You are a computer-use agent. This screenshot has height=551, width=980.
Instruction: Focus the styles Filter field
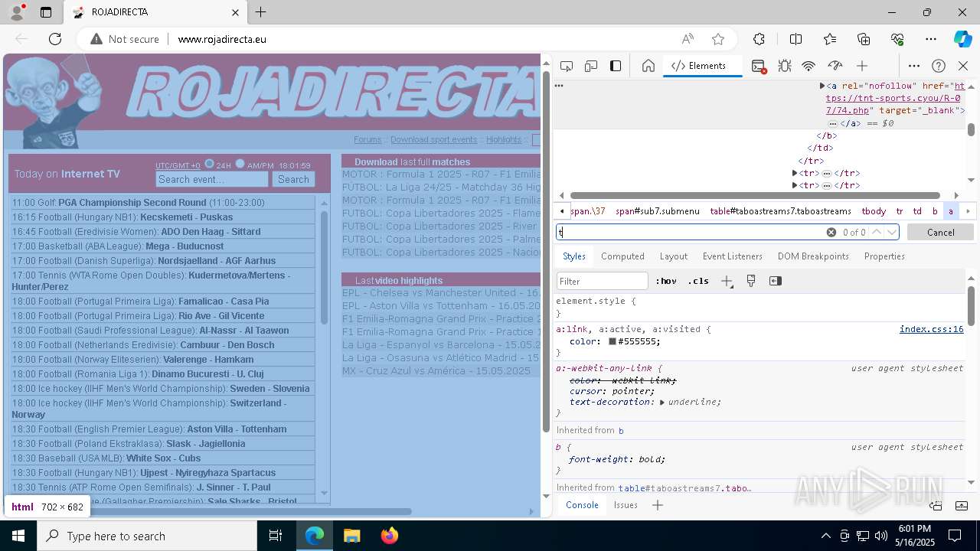[x=603, y=281]
